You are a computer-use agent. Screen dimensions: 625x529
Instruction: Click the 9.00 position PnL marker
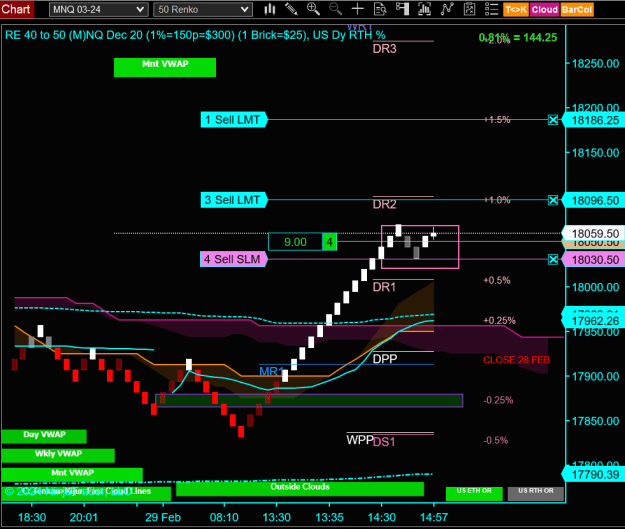click(x=295, y=242)
